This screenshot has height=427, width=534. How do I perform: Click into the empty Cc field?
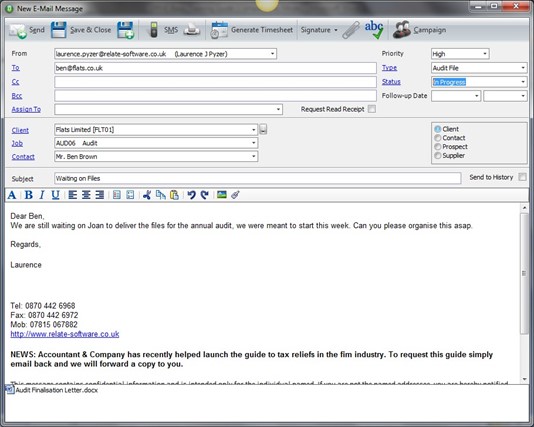(215, 82)
